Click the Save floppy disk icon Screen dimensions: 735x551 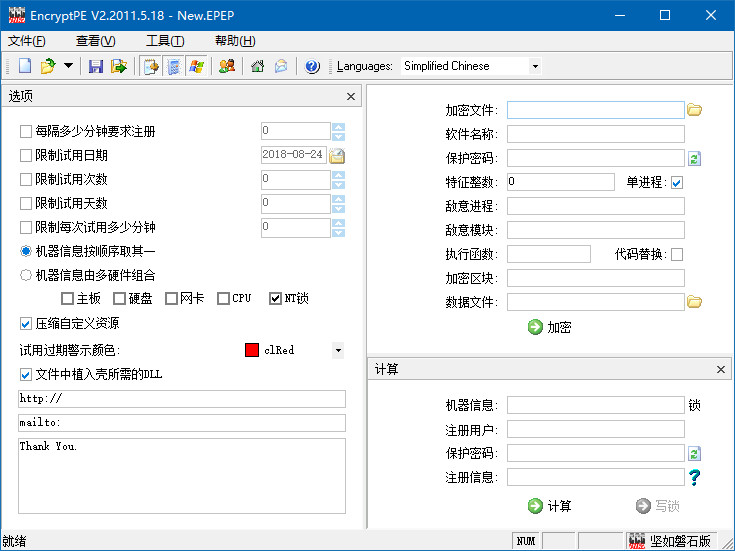(x=96, y=66)
